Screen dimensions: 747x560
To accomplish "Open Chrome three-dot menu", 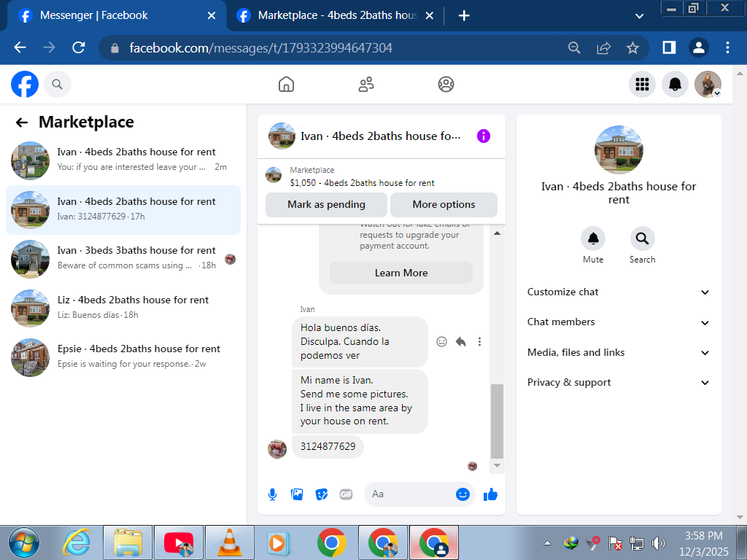I will tap(727, 47).
